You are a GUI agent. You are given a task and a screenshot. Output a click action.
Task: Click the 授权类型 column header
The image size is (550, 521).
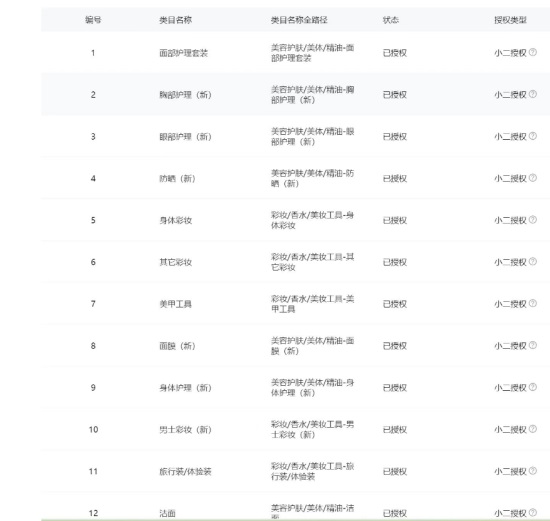(510, 20)
